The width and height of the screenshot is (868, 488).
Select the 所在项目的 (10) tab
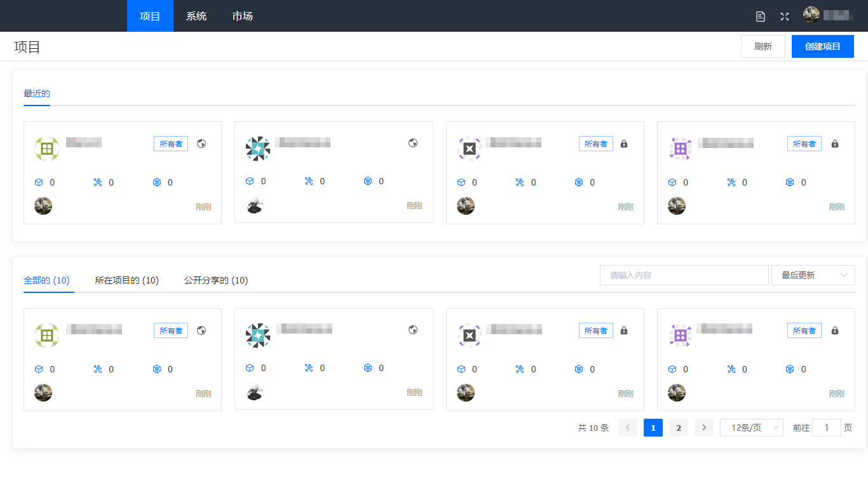pos(127,280)
